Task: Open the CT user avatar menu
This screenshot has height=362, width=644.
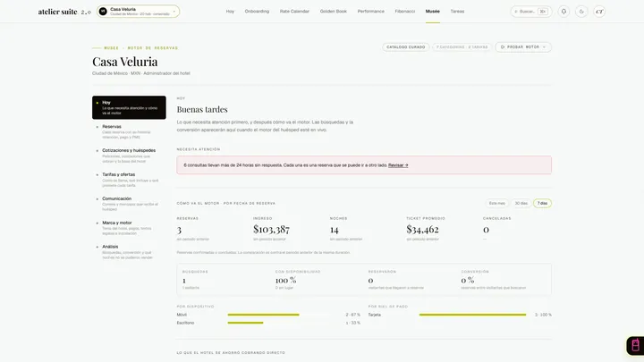Action: [599, 12]
